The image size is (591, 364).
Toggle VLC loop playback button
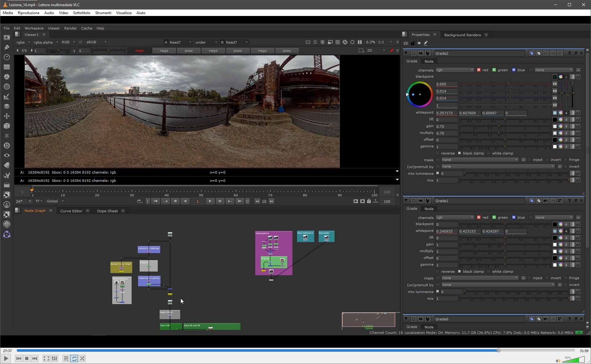point(74,358)
